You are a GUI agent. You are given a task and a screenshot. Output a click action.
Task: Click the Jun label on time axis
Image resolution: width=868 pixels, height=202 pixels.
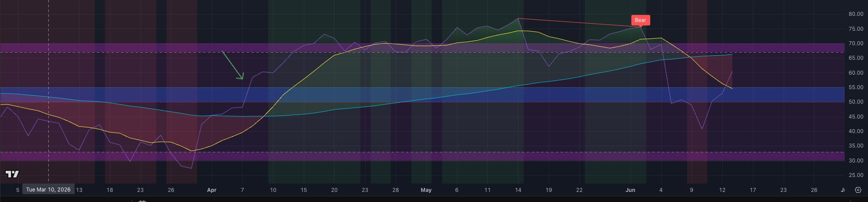[630, 190]
